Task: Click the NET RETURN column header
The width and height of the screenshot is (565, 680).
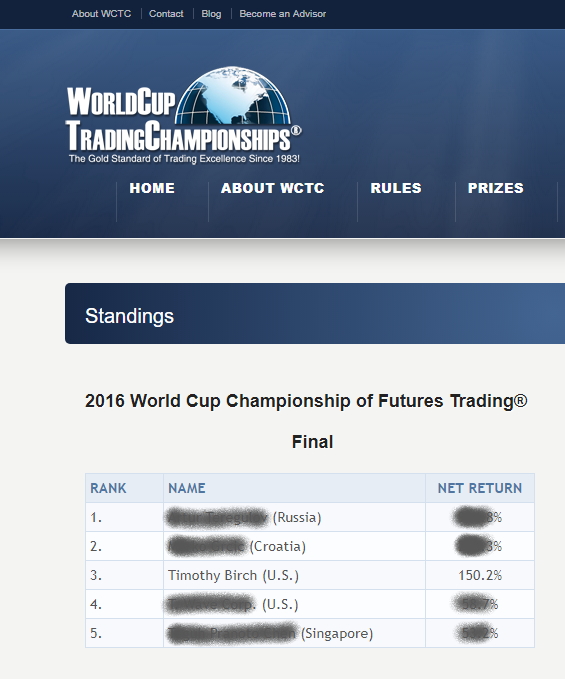Action: tap(480, 488)
